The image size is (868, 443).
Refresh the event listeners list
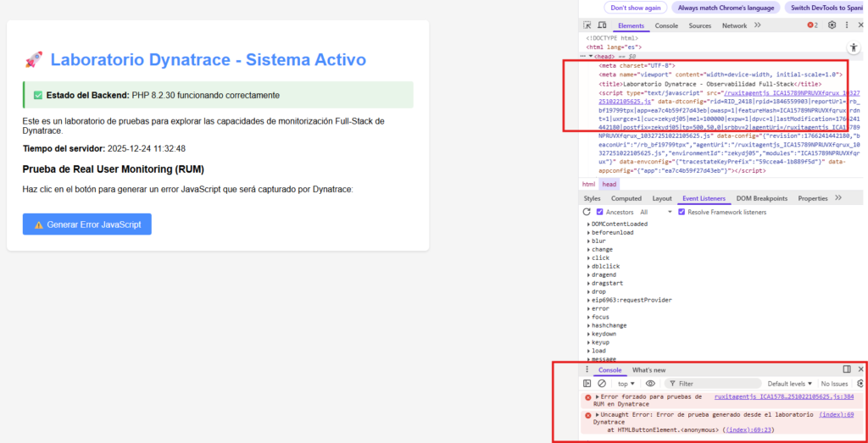tap(587, 212)
